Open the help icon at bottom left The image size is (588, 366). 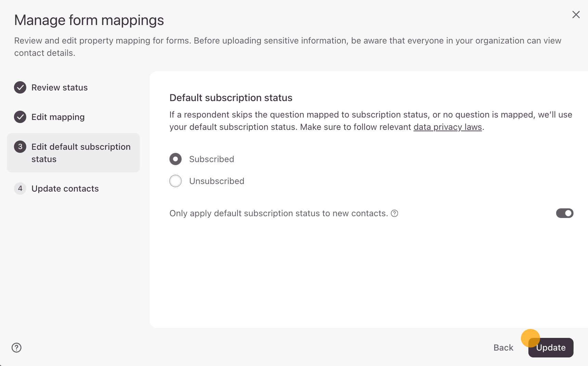click(16, 347)
